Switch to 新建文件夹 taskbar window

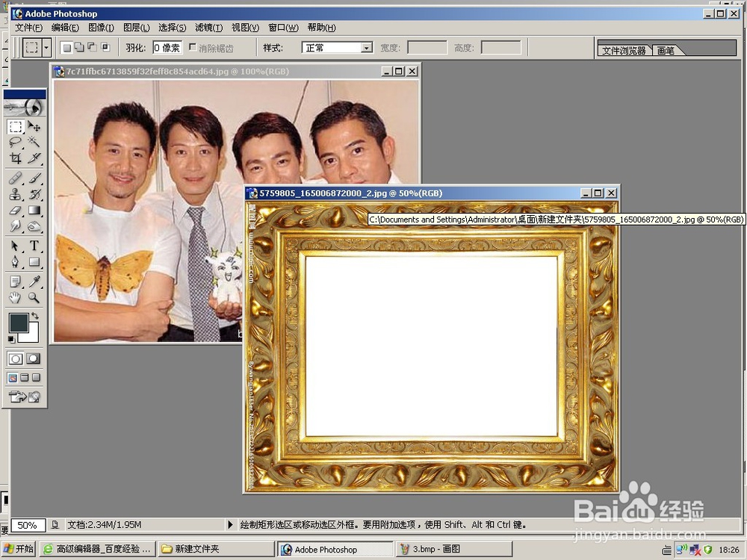pyautogui.click(x=217, y=549)
